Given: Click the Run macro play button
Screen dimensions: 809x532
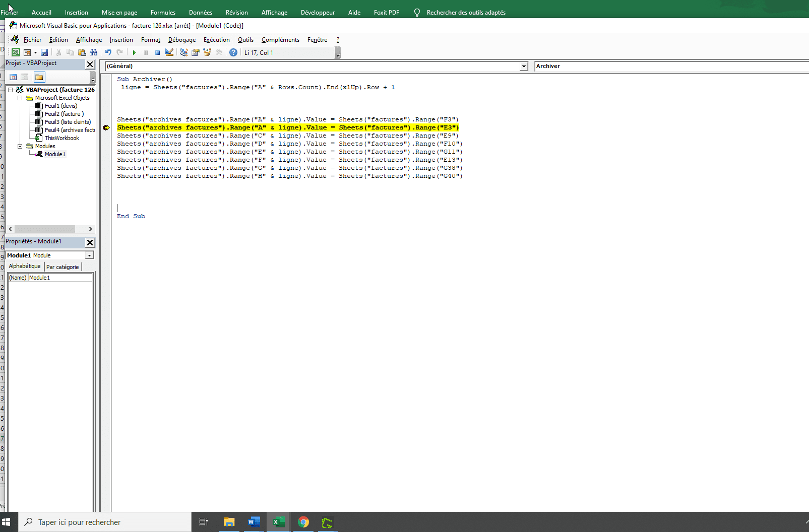Looking at the screenshot, I should 134,52.
